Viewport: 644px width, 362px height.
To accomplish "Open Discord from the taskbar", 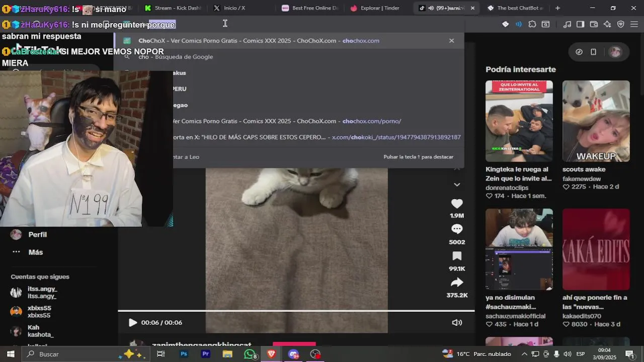I will pos(293,354).
